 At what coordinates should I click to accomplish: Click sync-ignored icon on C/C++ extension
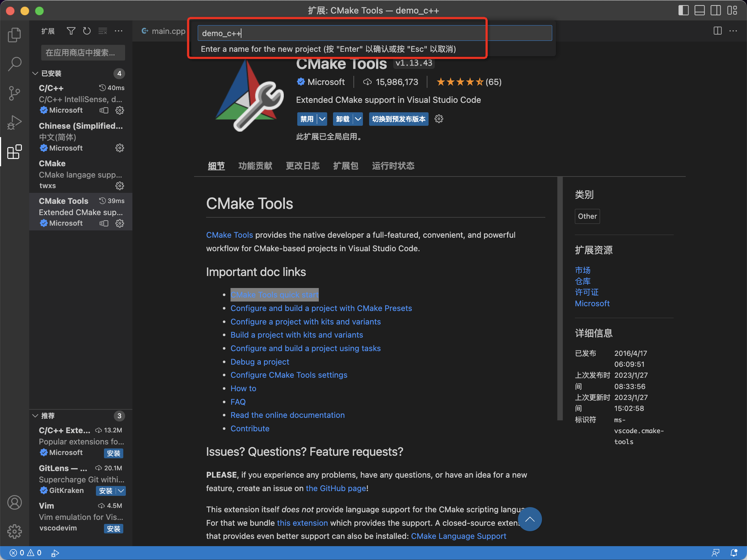click(104, 110)
